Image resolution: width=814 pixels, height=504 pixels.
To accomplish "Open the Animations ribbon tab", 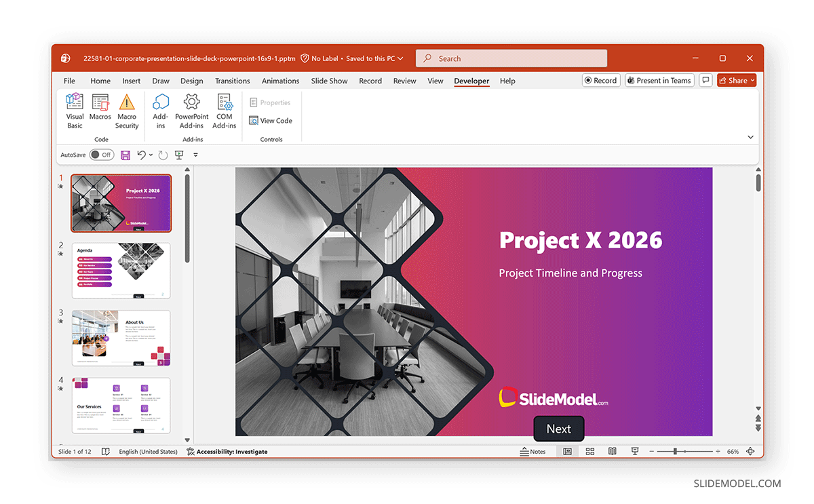I will (280, 81).
